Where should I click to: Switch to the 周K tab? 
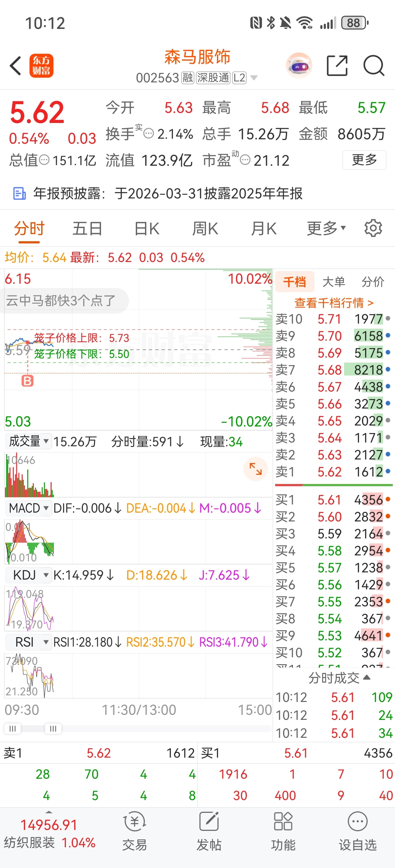point(205,228)
